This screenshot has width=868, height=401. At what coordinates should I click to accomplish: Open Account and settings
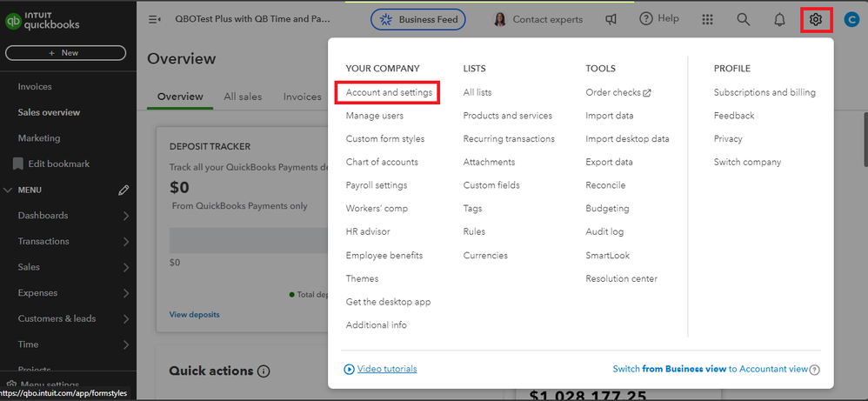point(389,92)
